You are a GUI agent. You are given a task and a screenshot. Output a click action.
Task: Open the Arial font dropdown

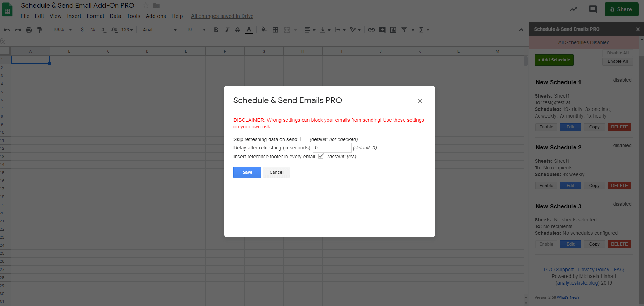(x=160, y=30)
